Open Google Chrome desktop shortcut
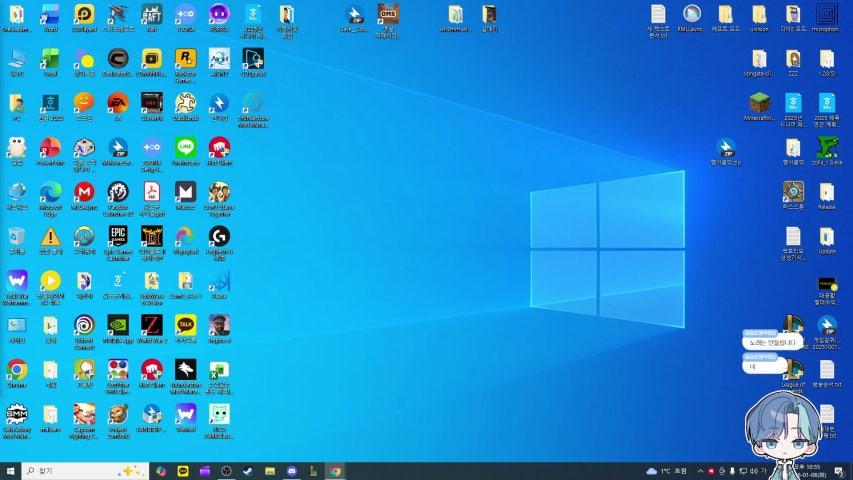 (x=17, y=370)
